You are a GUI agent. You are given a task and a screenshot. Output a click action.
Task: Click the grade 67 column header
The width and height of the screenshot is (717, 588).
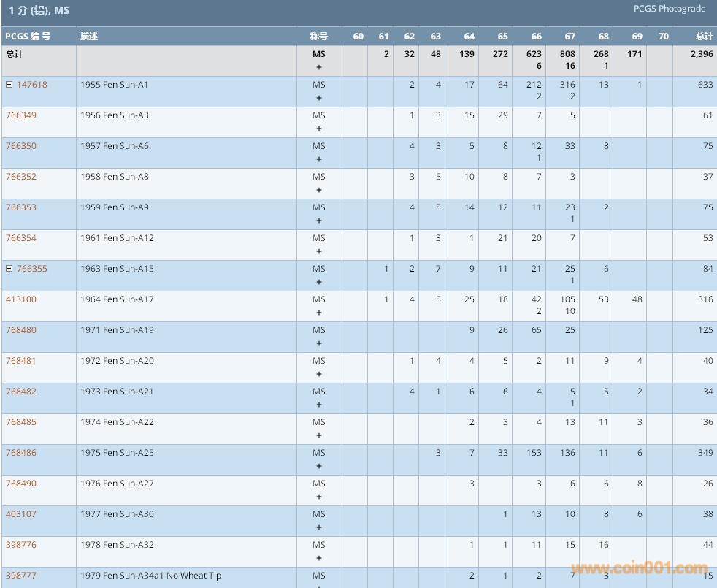570,37
